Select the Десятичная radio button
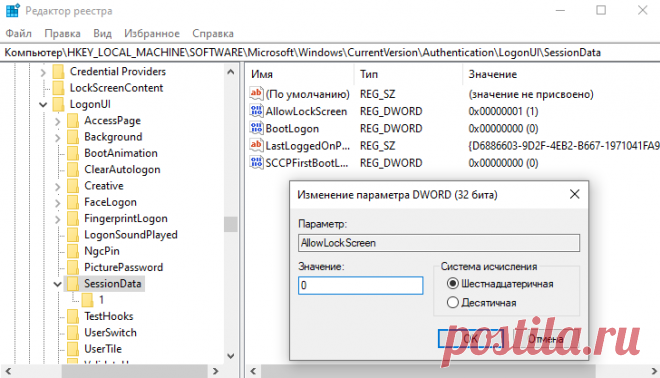The image size is (660, 378). pyautogui.click(x=452, y=302)
